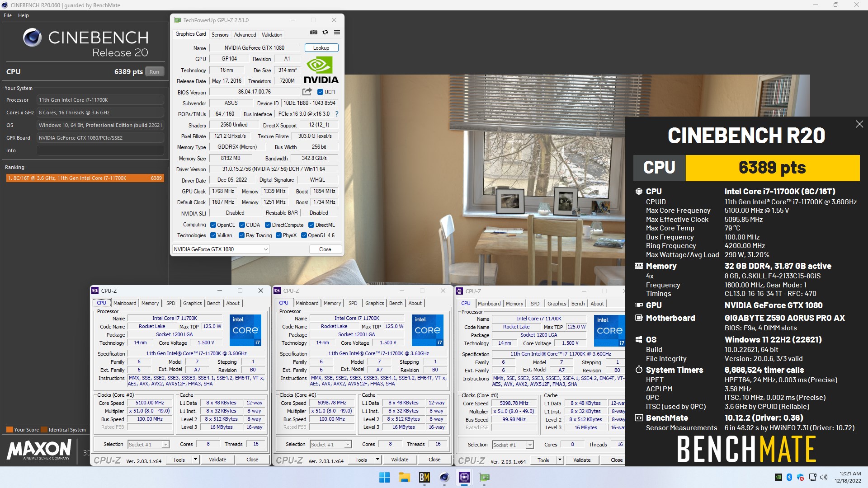Open BenchMate from the taskbar
This screenshot has width=868, height=488.
pyautogui.click(x=424, y=477)
